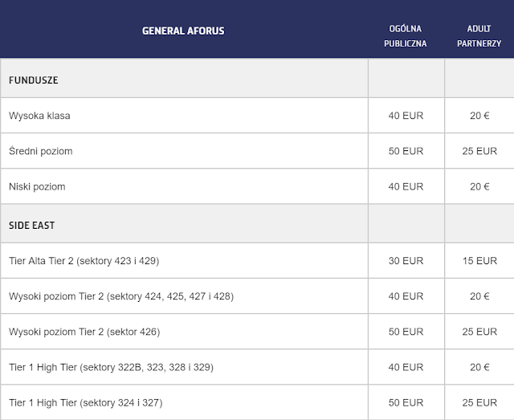The image size is (514, 420).
Task: Select the 15 EUR partner price for Tier Alta
Action: tap(480, 261)
